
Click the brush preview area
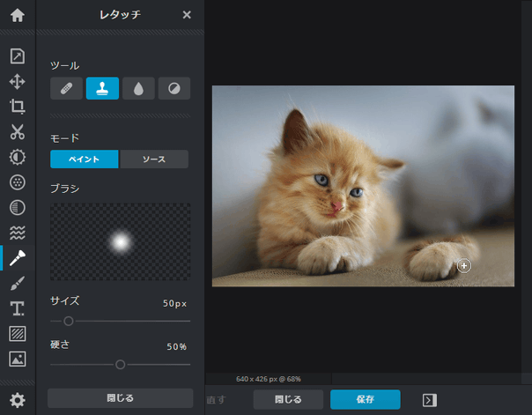(x=120, y=241)
